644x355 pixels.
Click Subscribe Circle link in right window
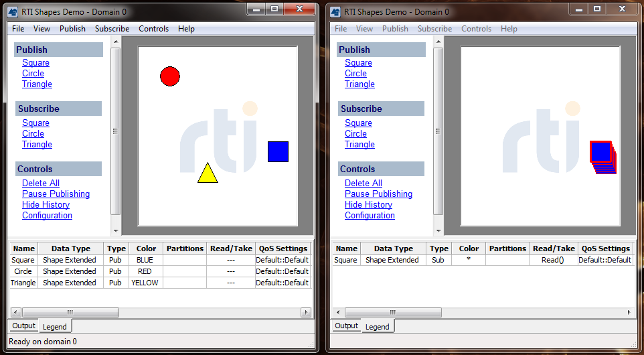[355, 133]
